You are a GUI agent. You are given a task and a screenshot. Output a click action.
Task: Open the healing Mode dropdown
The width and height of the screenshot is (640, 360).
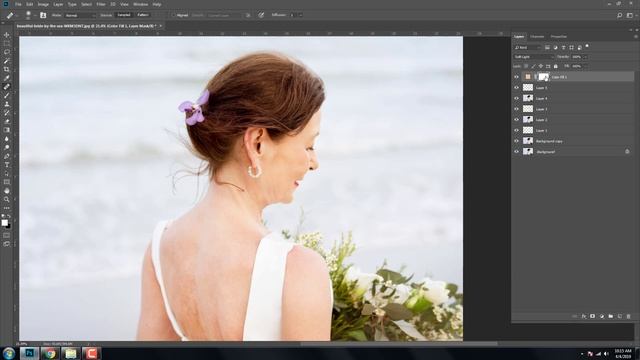(x=80, y=15)
